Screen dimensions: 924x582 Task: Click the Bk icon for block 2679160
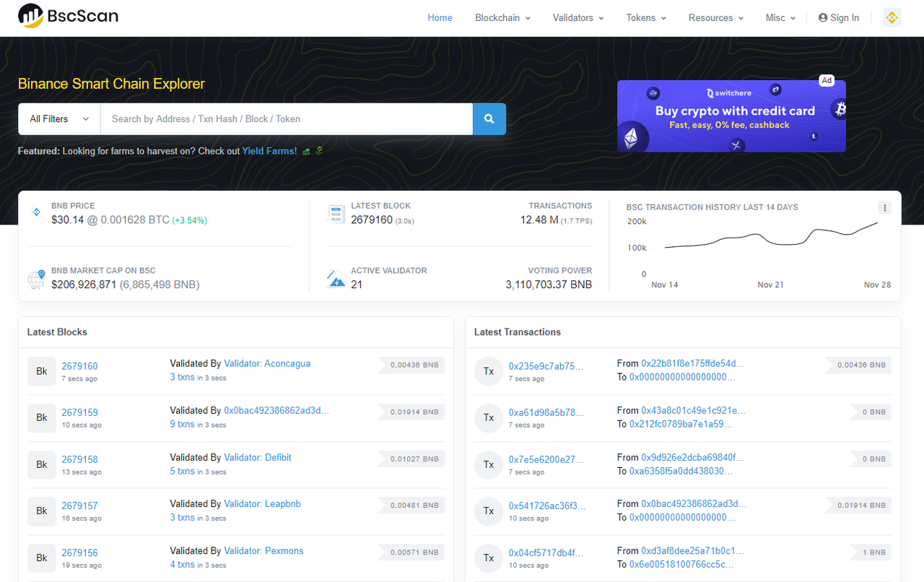point(42,371)
